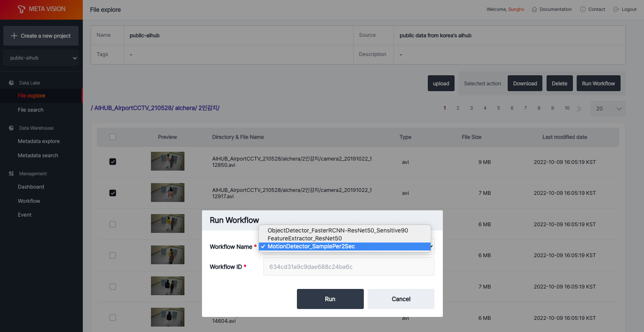Click the Run Workflow toolbar button
Viewport: 644px width, 332px height.
coord(598,83)
